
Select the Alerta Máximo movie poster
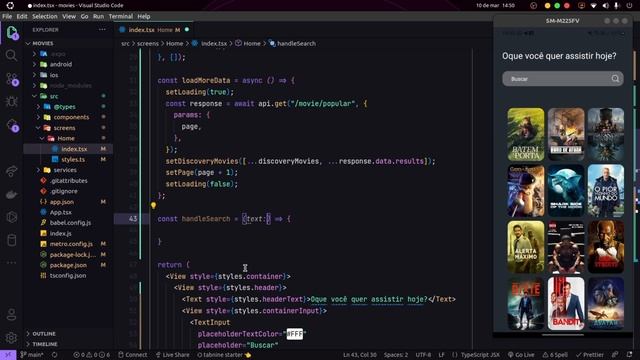click(x=526, y=247)
